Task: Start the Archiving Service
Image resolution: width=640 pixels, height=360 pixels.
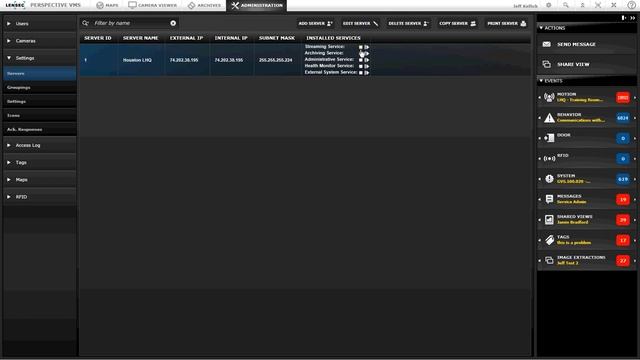Action: pos(367,53)
